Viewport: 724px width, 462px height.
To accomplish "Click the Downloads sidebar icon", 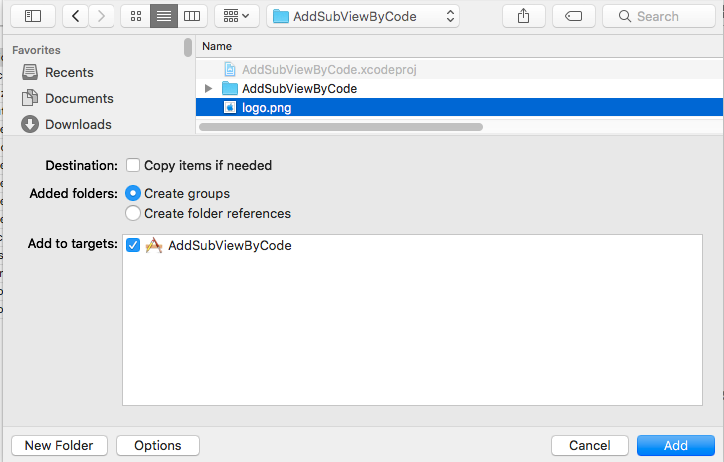I will tap(30, 124).
